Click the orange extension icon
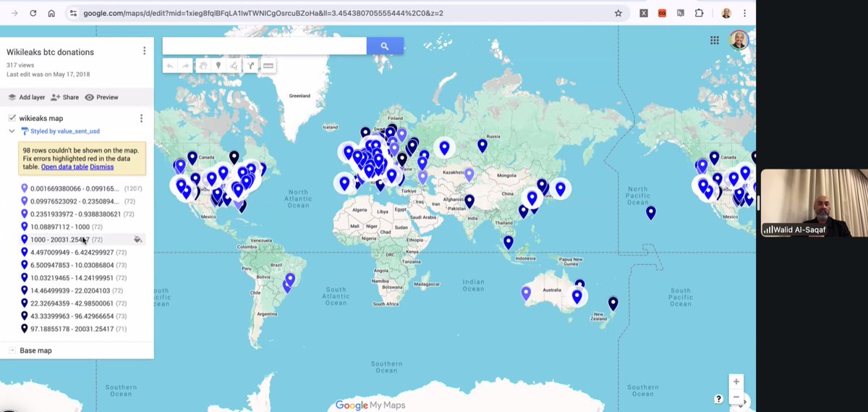 (662, 13)
